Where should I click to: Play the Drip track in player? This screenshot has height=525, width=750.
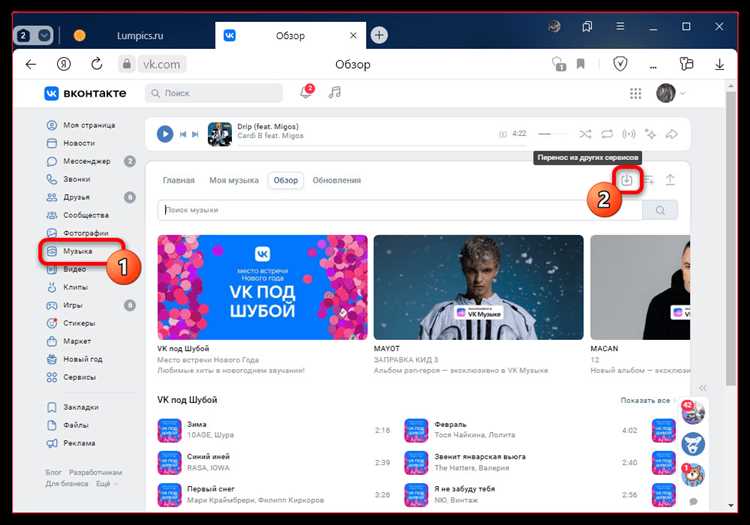click(x=165, y=133)
